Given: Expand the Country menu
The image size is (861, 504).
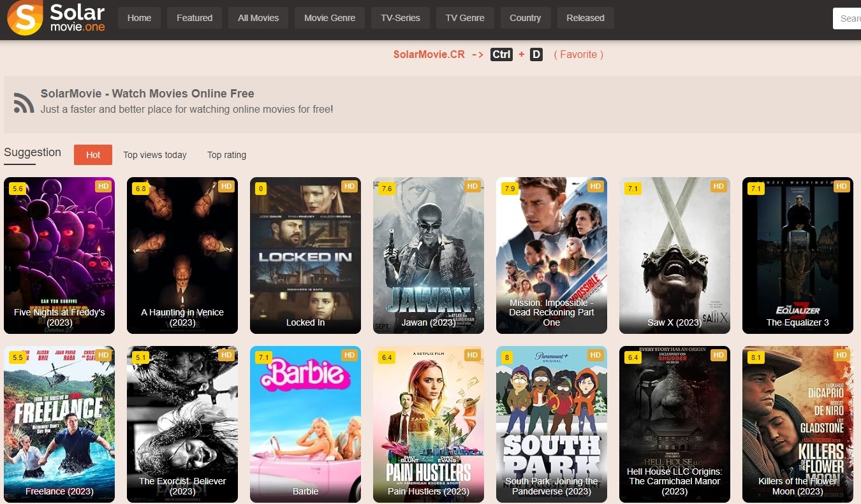Looking at the screenshot, I should point(526,18).
